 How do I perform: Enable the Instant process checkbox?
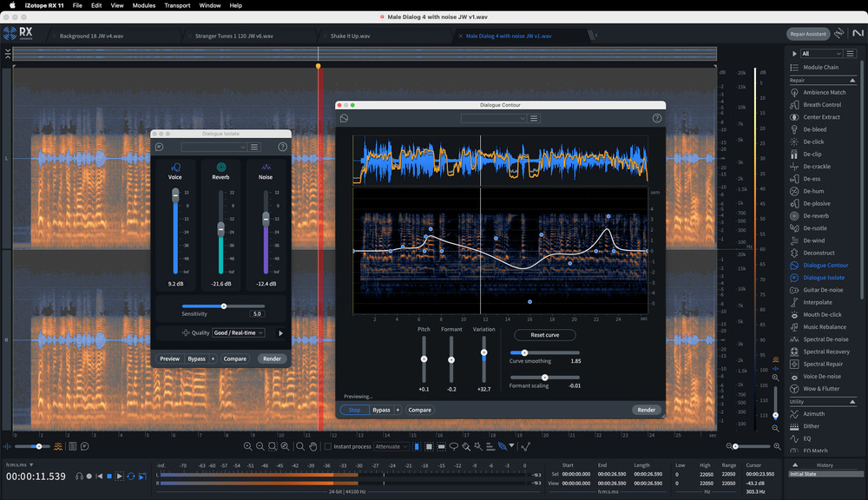(328, 446)
